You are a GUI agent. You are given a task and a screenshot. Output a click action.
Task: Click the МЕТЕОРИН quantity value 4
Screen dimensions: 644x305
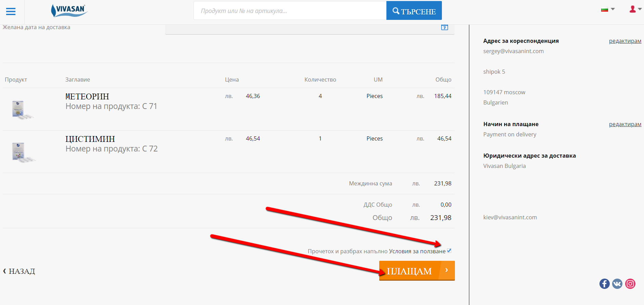click(320, 96)
